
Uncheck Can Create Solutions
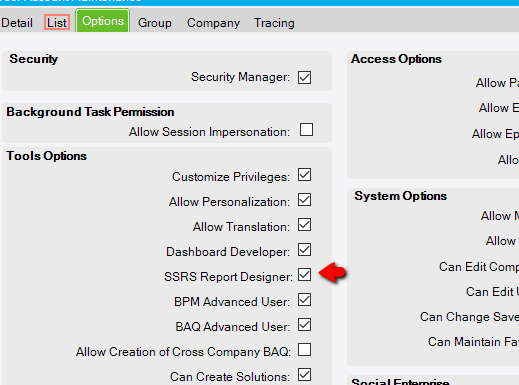[305, 375]
